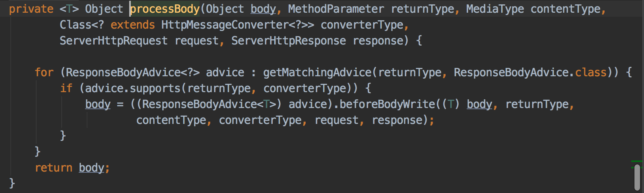Screen dimensions: 644x193
Task: Click the ServerHttpResponse type
Action: (x=288, y=41)
